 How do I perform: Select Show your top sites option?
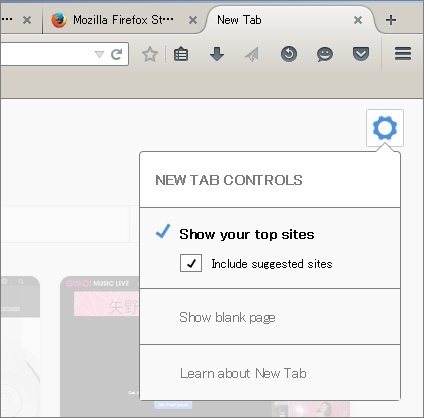(x=246, y=234)
